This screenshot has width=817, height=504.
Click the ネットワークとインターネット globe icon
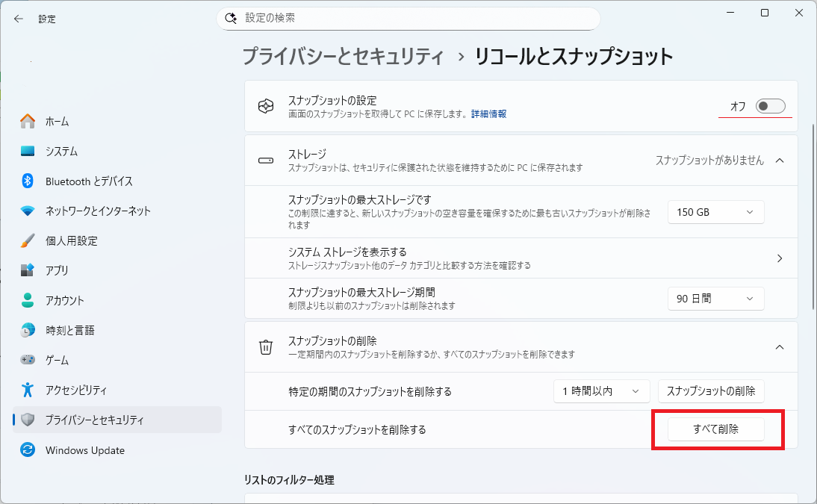tap(28, 211)
